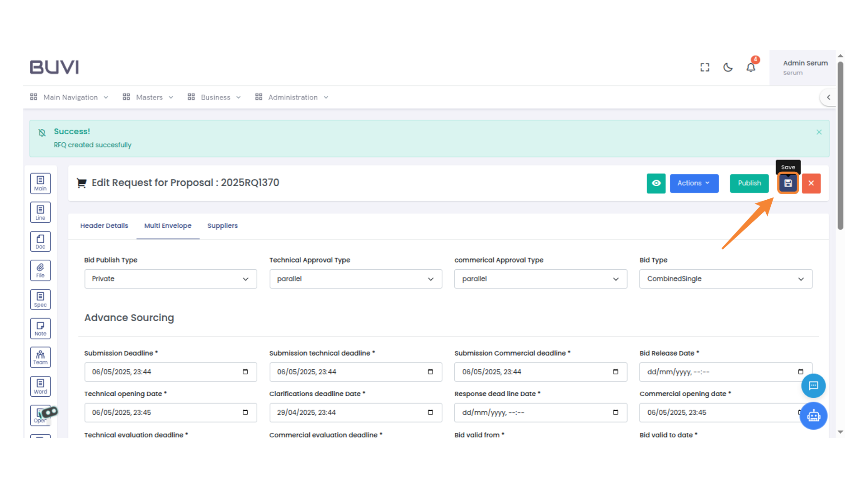This screenshot has height=488, width=868.
Task: Toggle dark mode moon icon
Action: click(x=728, y=68)
